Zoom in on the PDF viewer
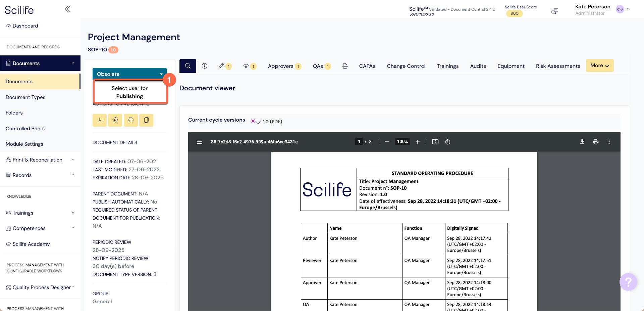644x311 pixels. (418, 142)
